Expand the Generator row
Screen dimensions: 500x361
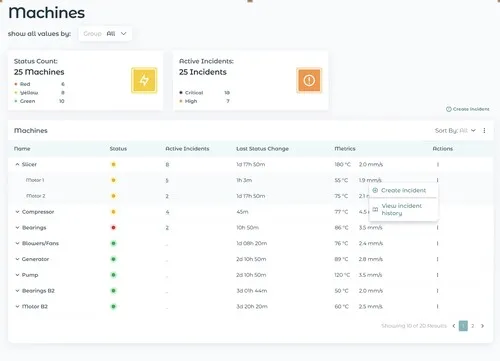pos(17,259)
